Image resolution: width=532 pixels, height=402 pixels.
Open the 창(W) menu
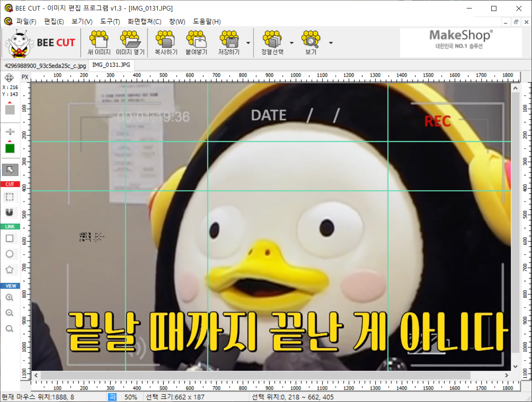pos(177,21)
